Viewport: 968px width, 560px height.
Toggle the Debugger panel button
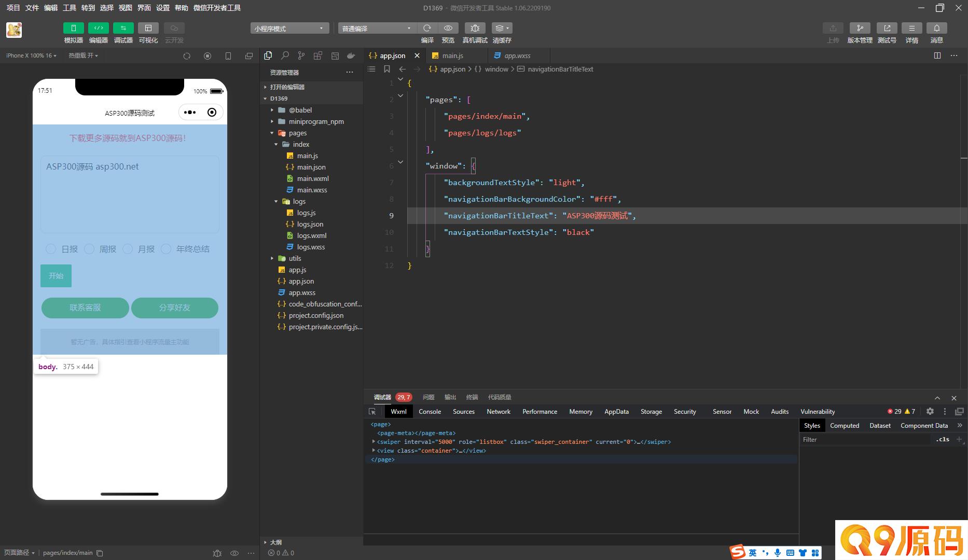pyautogui.click(x=123, y=28)
